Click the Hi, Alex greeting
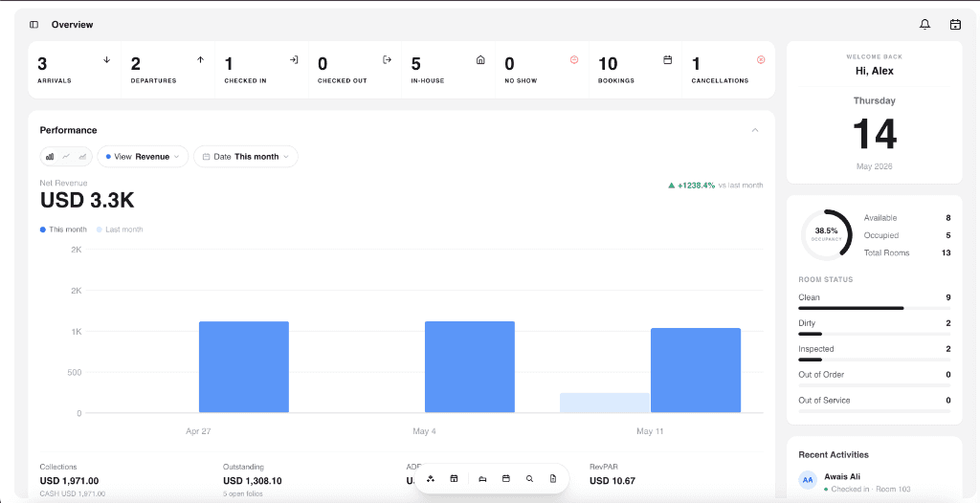Image resolution: width=980 pixels, height=503 pixels. [x=875, y=71]
